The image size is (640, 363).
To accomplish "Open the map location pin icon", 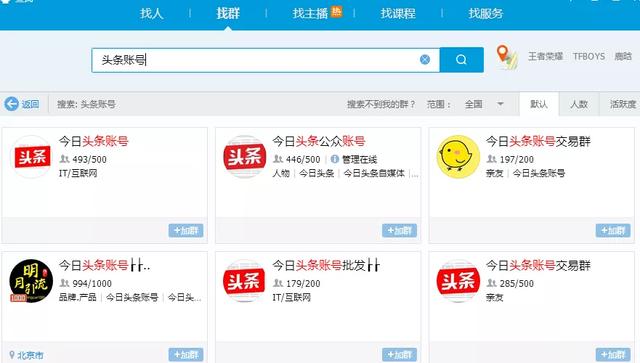I will tap(507, 57).
